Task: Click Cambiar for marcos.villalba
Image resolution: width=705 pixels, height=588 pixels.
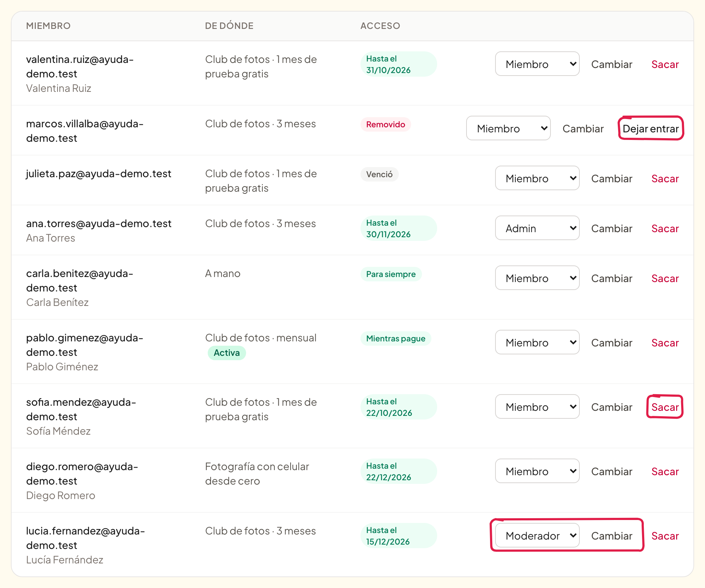Action: click(583, 129)
